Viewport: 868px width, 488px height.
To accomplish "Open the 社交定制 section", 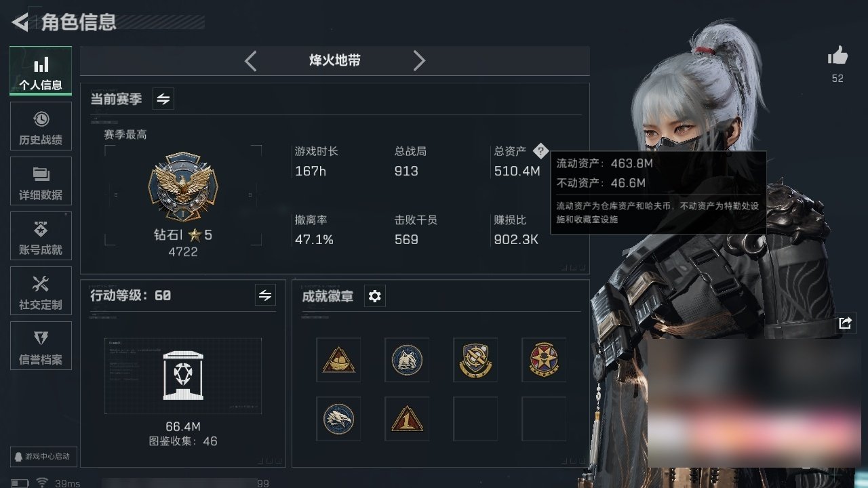I will pos(41,291).
